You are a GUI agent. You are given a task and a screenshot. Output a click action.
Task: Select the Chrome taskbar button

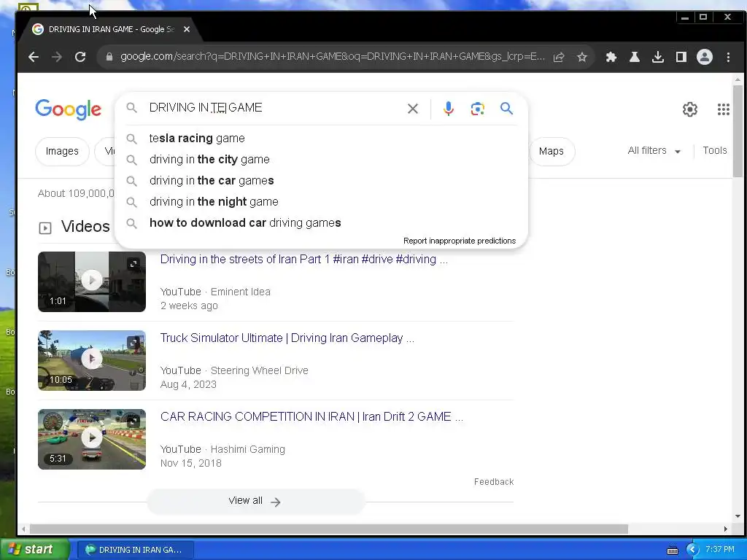tap(135, 550)
